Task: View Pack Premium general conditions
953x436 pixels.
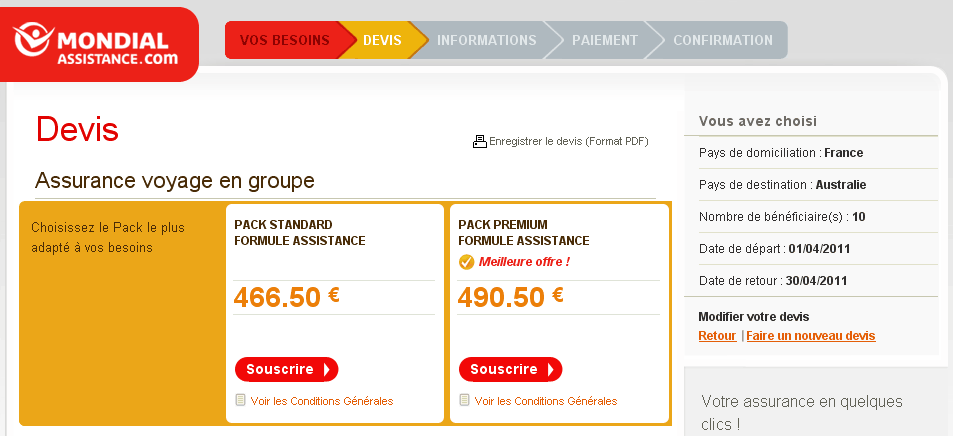Action: click(x=545, y=401)
